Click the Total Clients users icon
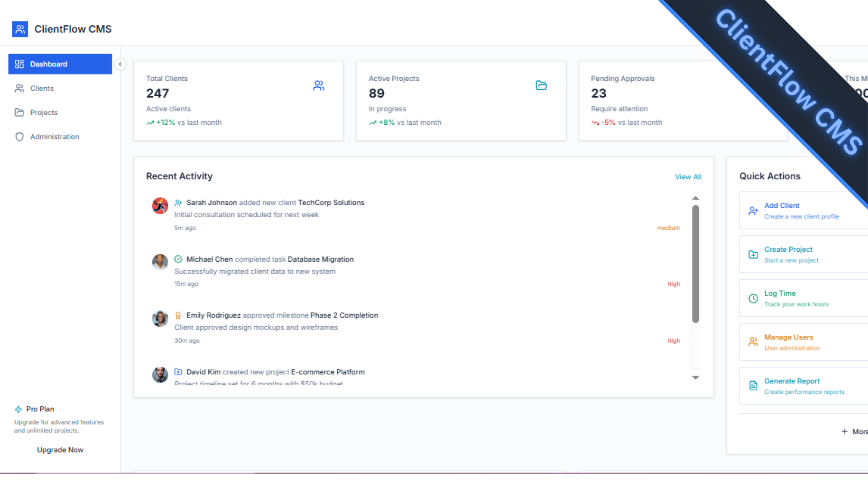This screenshot has width=868, height=488. pos(319,85)
